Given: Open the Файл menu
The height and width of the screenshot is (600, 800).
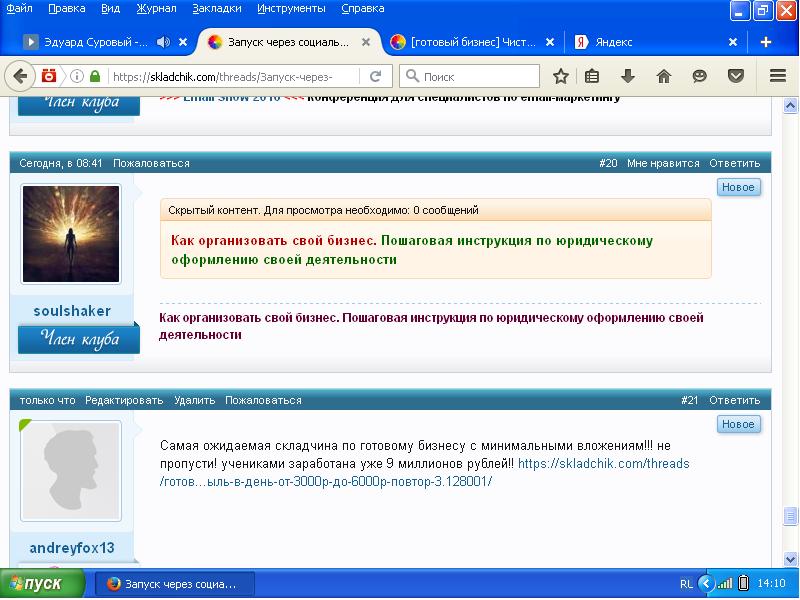Looking at the screenshot, I should point(19,9).
